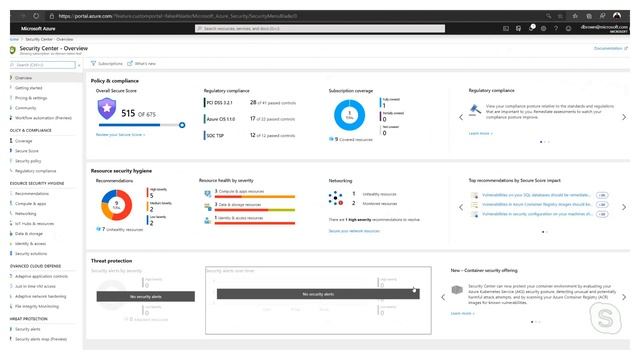Click the Identity & access severity bar
This screenshot has width=640, height=360.
pos(255,223)
